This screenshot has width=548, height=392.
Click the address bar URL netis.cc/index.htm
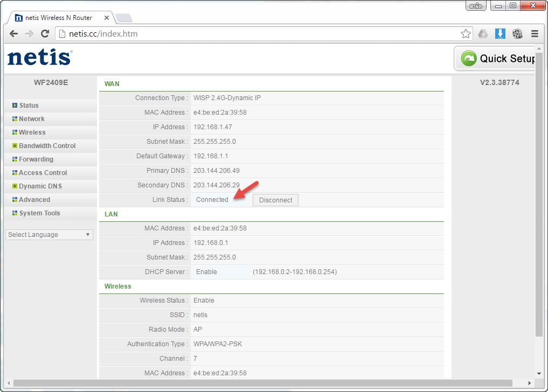(103, 34)
